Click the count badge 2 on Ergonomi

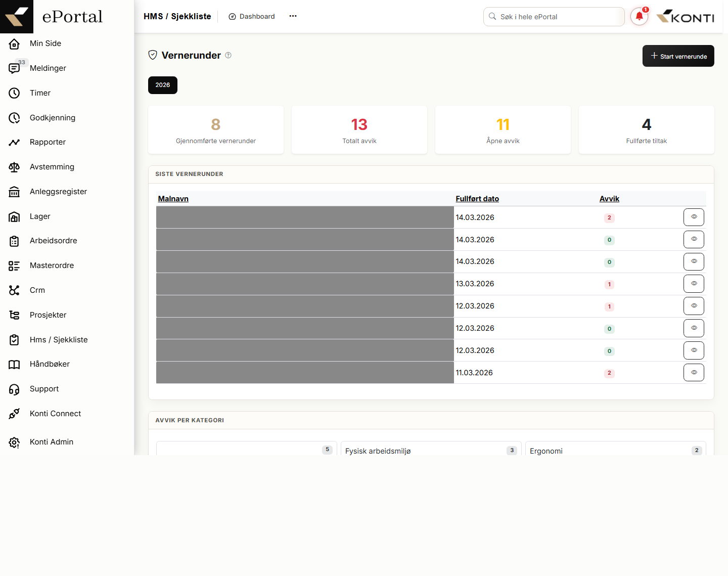(x=697, y=450)
